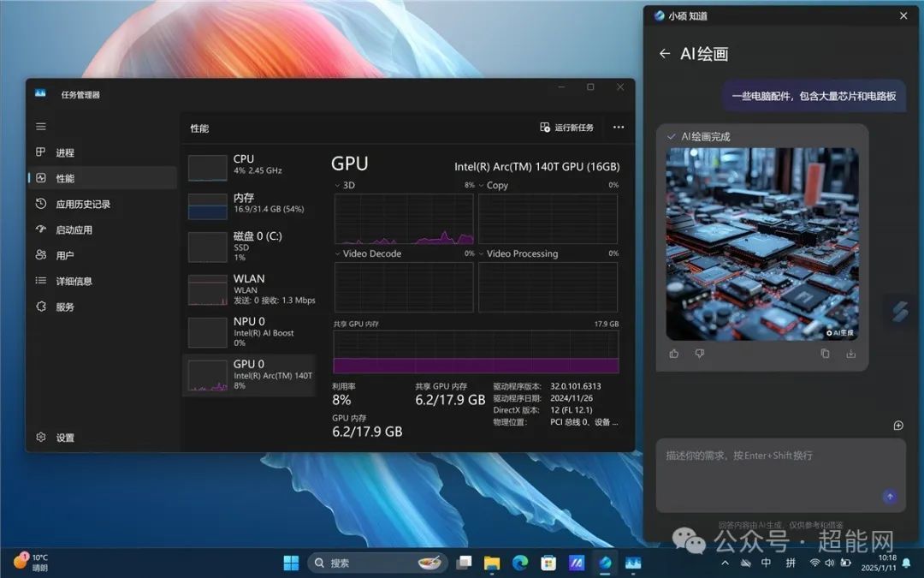Start a new chat with plus icon
The height and width of the screenshot is (578, 924).
[x=898, y=426]
